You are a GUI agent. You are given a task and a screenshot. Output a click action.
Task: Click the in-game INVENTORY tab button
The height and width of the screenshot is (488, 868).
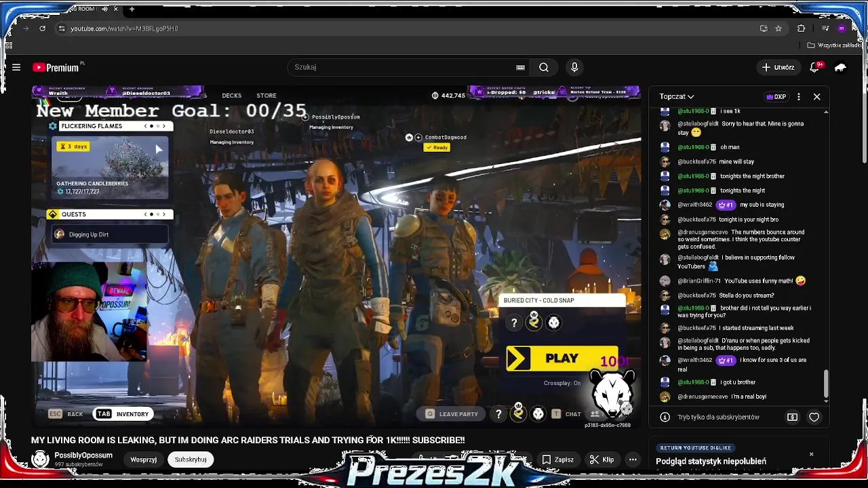123,413
